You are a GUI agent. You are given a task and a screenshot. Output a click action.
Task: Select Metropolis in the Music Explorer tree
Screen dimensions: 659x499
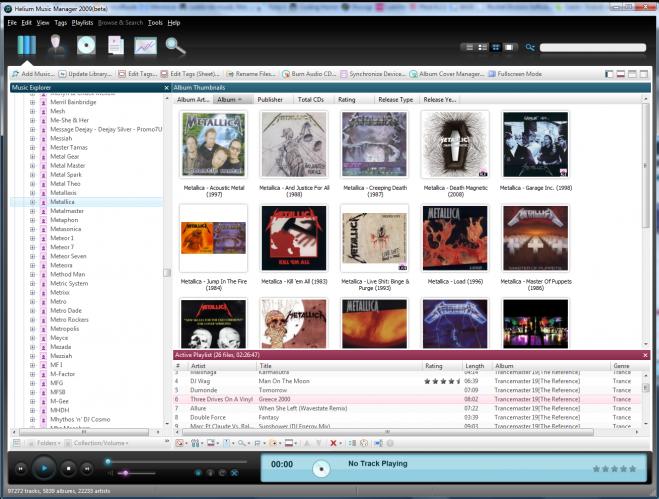(x=64, y=329)
